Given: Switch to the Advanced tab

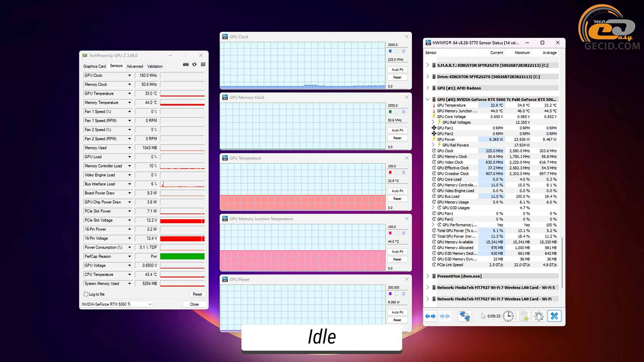Looking at the screenshot, I should point(135,66).
